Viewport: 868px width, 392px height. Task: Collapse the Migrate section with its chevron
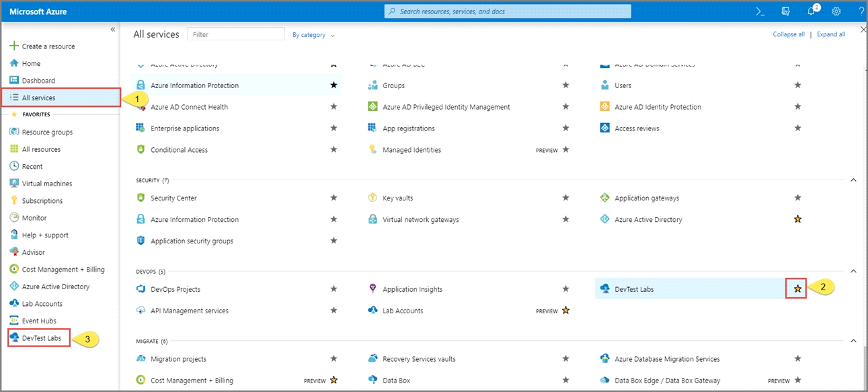(x=853, y=341)
